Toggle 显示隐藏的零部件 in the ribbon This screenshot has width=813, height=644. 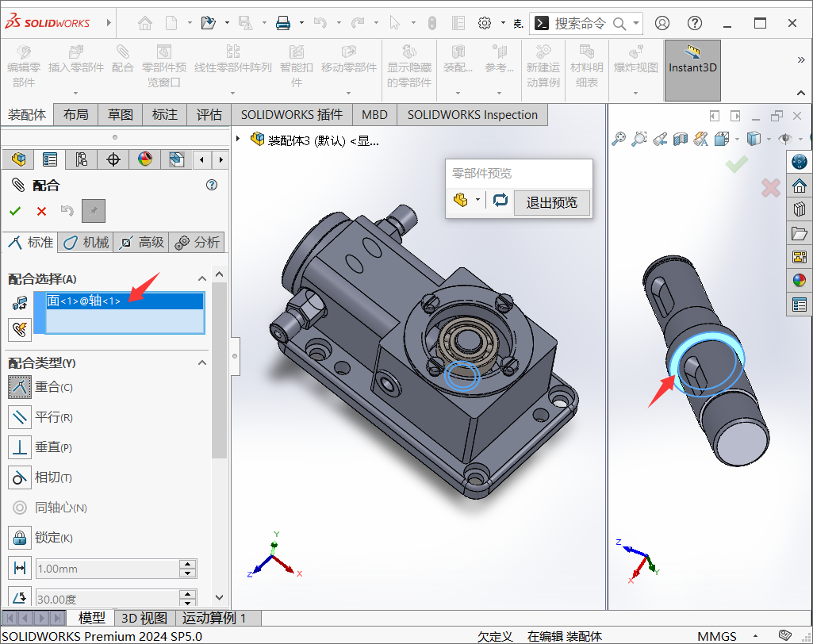[x=408, y=66]
